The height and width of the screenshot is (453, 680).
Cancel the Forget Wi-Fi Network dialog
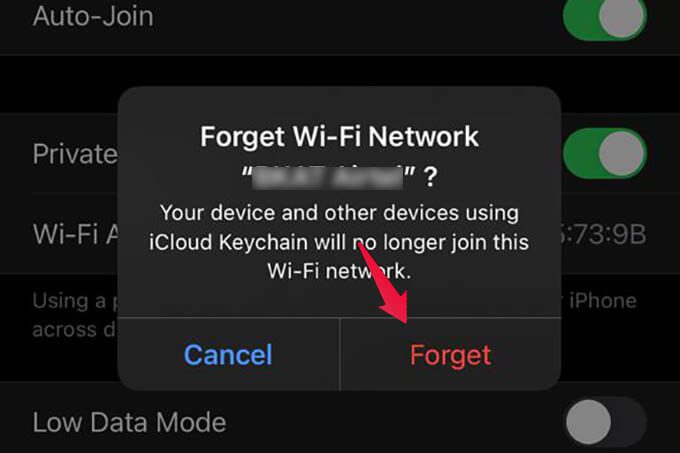tap(228, 355)
